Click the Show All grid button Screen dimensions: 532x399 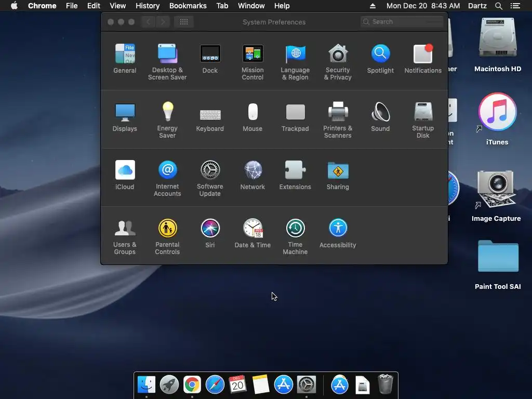(x=184, y=22)
